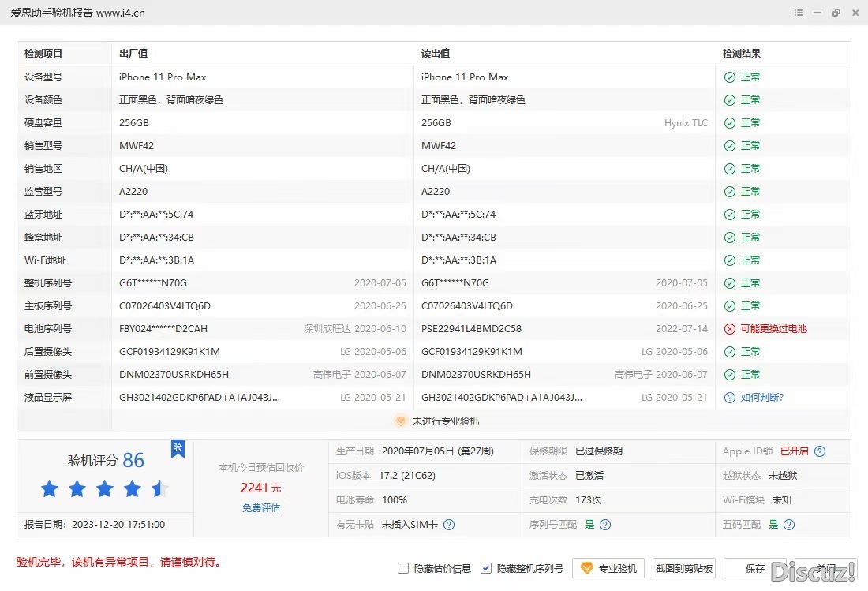The height and width of the screenshot is (591, 868).
Task: Click the blue 验 badge near score
Action: pos(178,448)
